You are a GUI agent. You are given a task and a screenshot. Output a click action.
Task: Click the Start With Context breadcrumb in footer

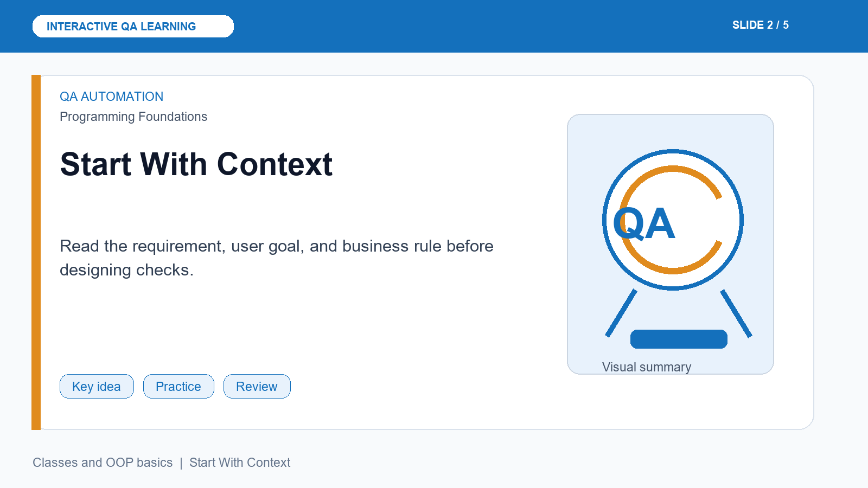point(240,463)
